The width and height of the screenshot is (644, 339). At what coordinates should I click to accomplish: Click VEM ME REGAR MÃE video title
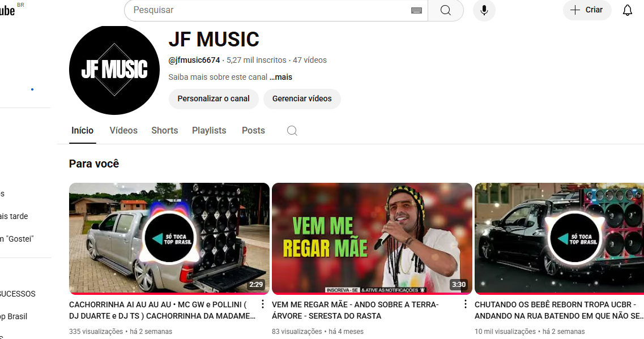(355, 310)
